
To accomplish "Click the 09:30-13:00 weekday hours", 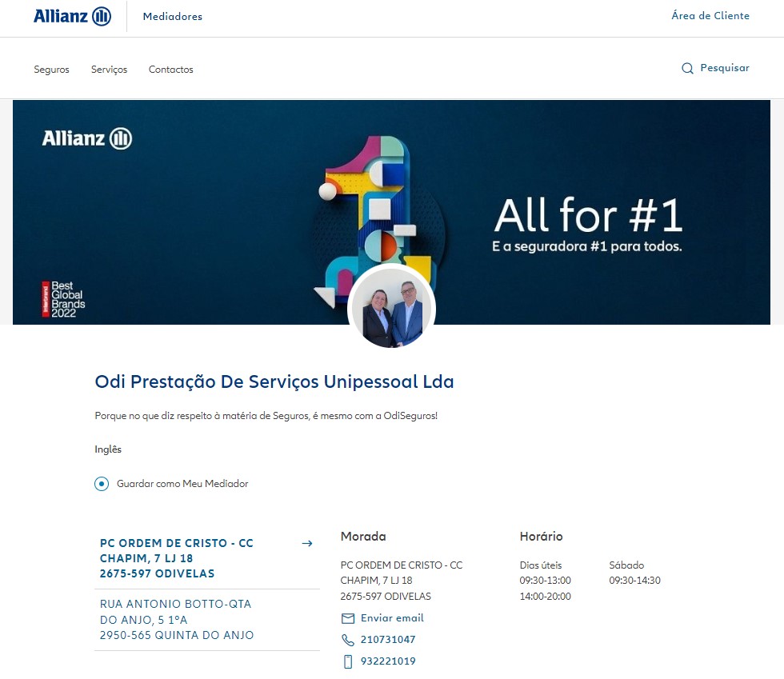I will click(545, 581).
